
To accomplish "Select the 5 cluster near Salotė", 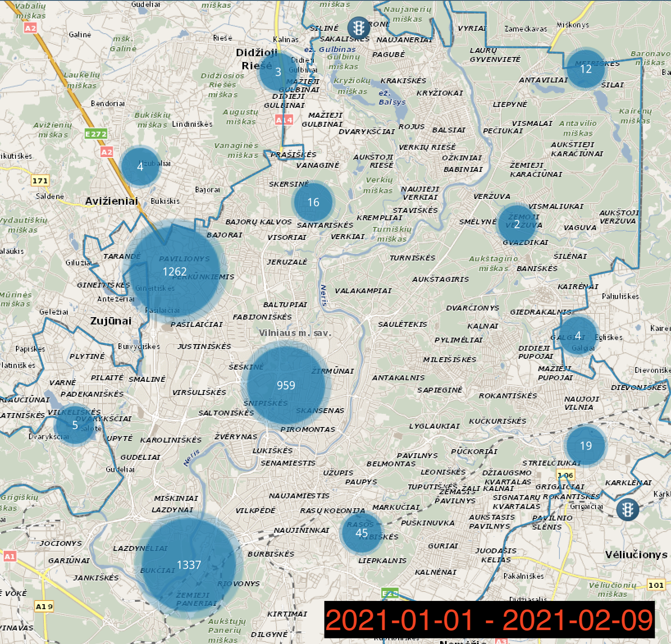I will click(x=75, y=425).
